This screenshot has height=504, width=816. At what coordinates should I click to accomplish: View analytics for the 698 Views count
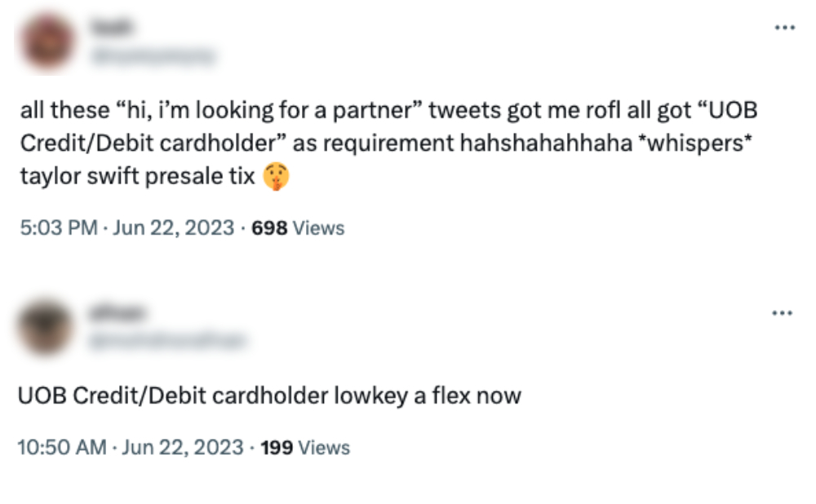point(299,228)
